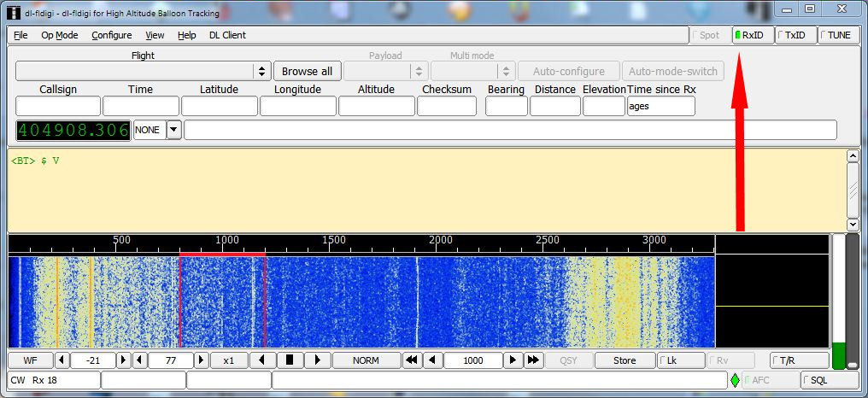
Task: Toggle the TxID button
Action: (x=795, y=35)
